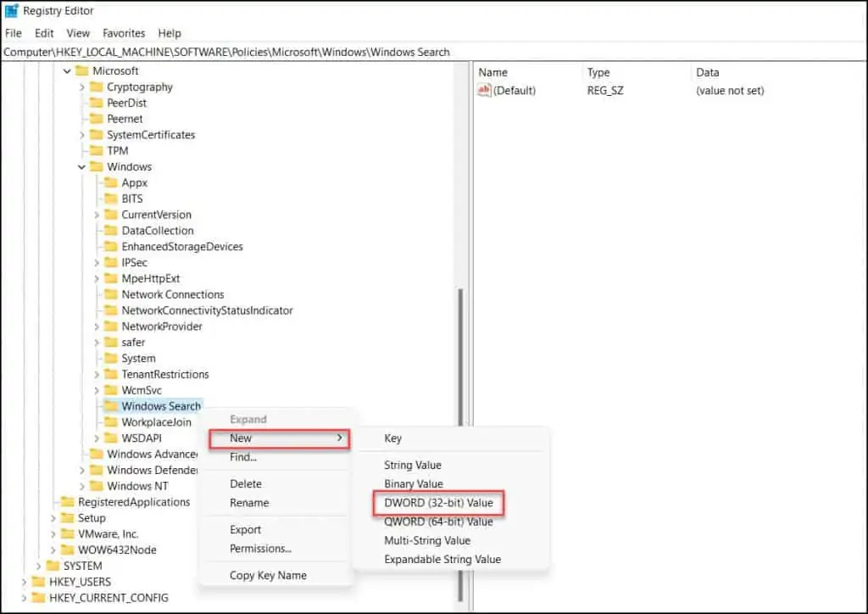The image size is (868, 614).
Task: Expand the Setup key
Action: [x=53, y=518]
